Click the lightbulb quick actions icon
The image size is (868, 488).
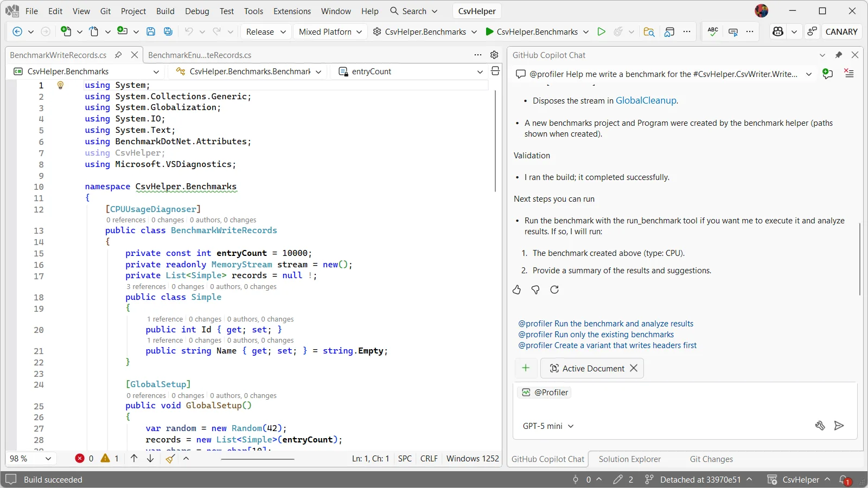60,85
